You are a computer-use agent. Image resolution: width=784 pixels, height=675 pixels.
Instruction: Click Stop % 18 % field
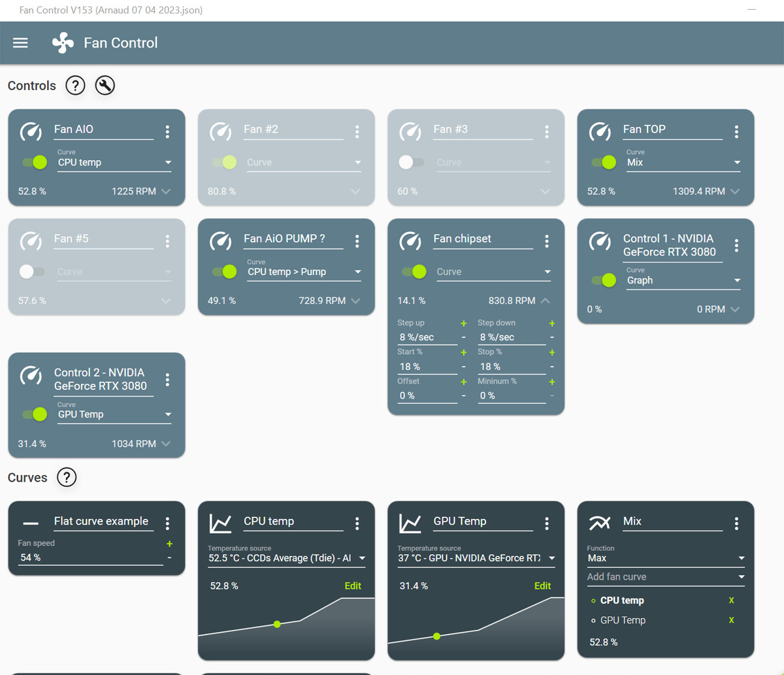point(512,367)
